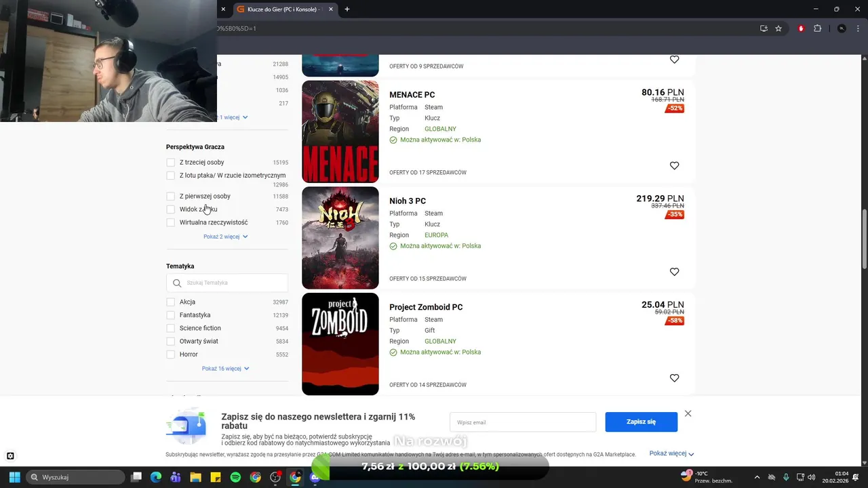Open the 'MENACE PC' product title

pos(412,95)
